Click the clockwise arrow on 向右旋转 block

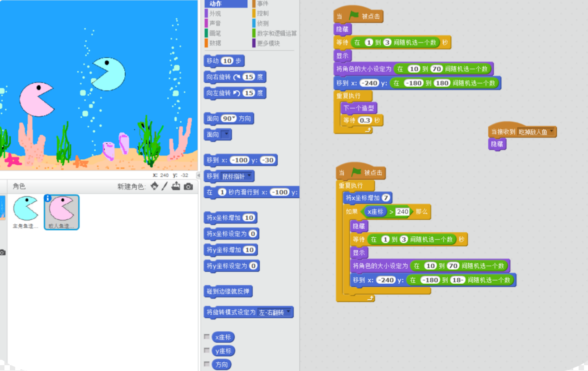pyautogui.click(x=237, y=77)
